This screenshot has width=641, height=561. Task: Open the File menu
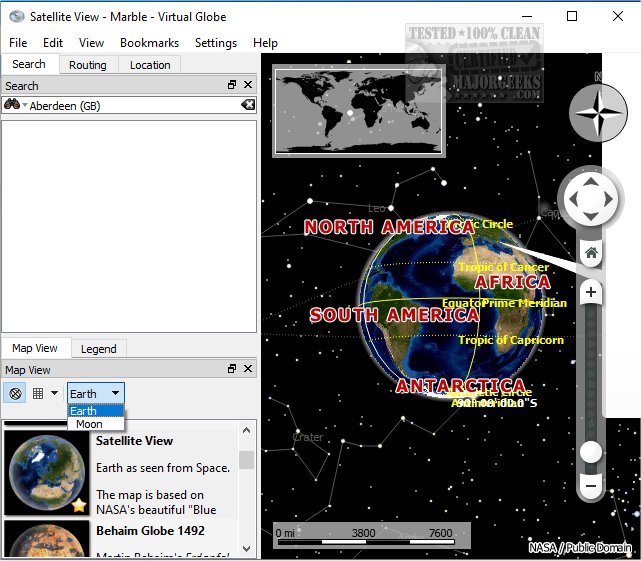[x=18, y=43]
